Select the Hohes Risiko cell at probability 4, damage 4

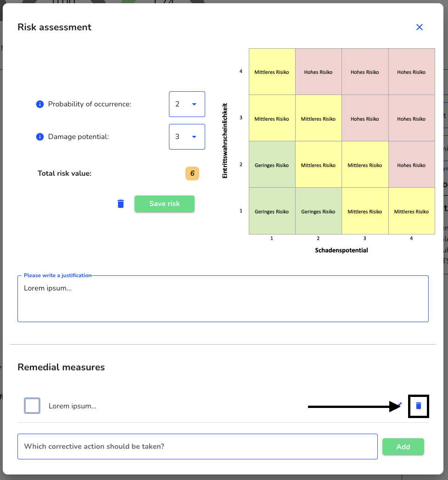point(412,72)
